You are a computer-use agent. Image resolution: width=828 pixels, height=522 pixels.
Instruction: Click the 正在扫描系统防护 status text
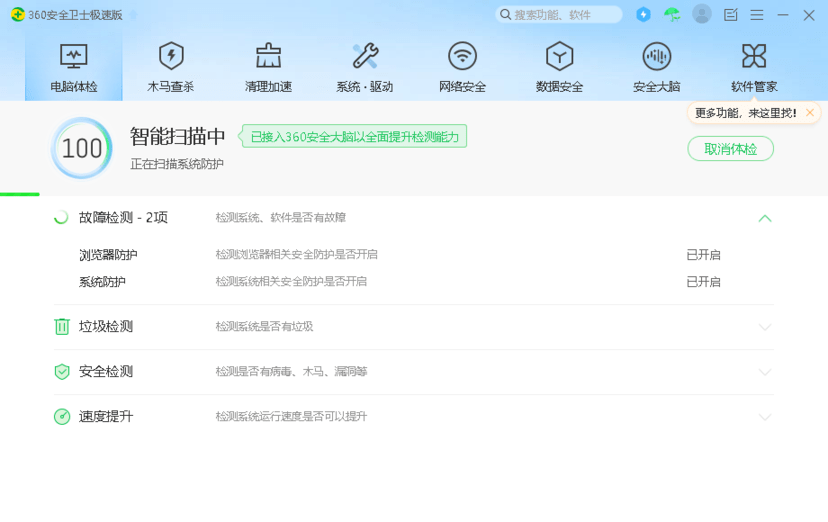coord(177,164)
